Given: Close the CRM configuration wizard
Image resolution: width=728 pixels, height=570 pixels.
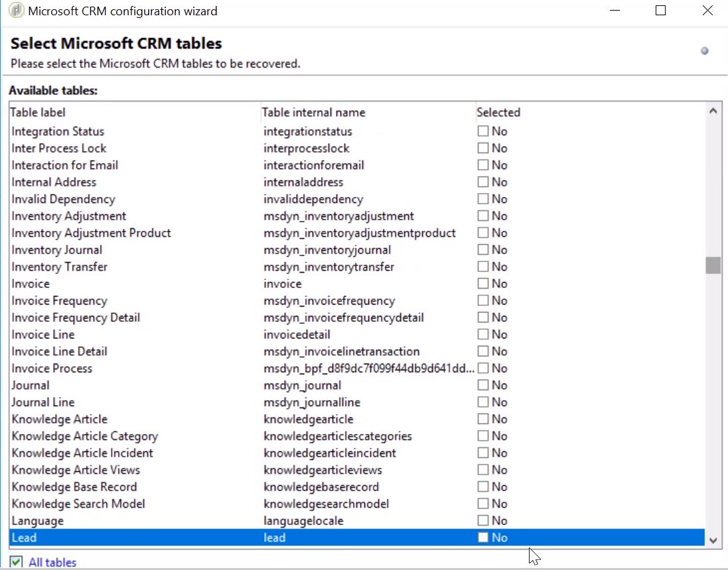Looking at the screenshot, I should [709, 11].
